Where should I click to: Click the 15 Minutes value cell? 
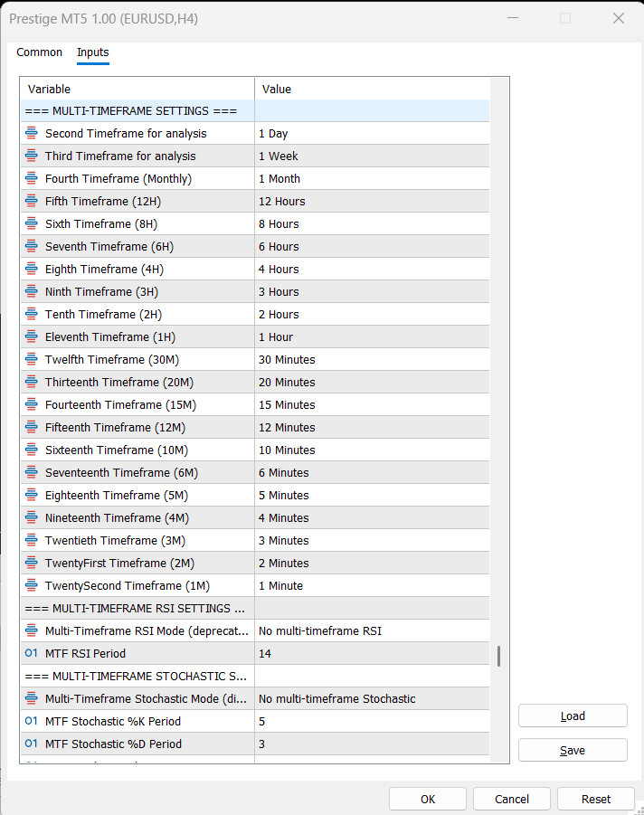[x=372, y=404]
